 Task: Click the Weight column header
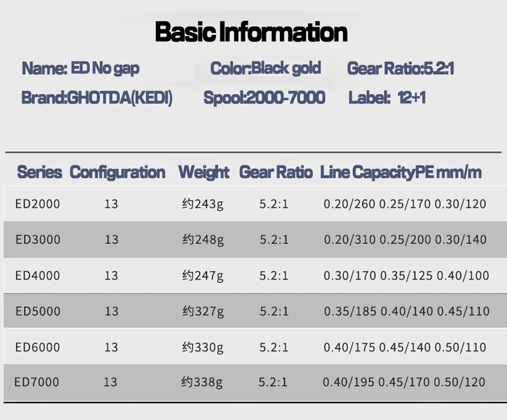click(x=204, y=172)
